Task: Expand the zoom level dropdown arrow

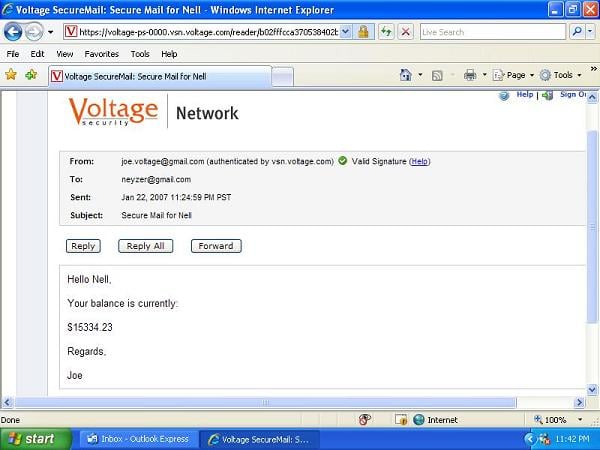Action: tap(580, 420)
